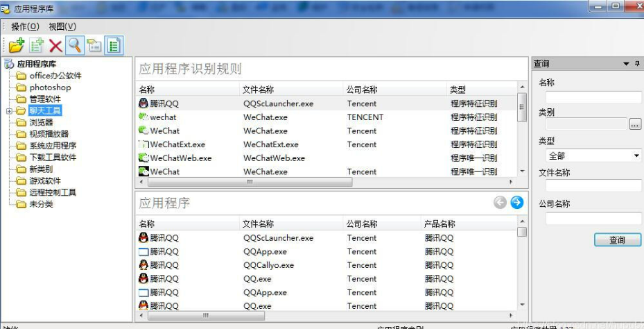Click the ... browse button beside 类别
644x329 pixels.
coord(635,124)
